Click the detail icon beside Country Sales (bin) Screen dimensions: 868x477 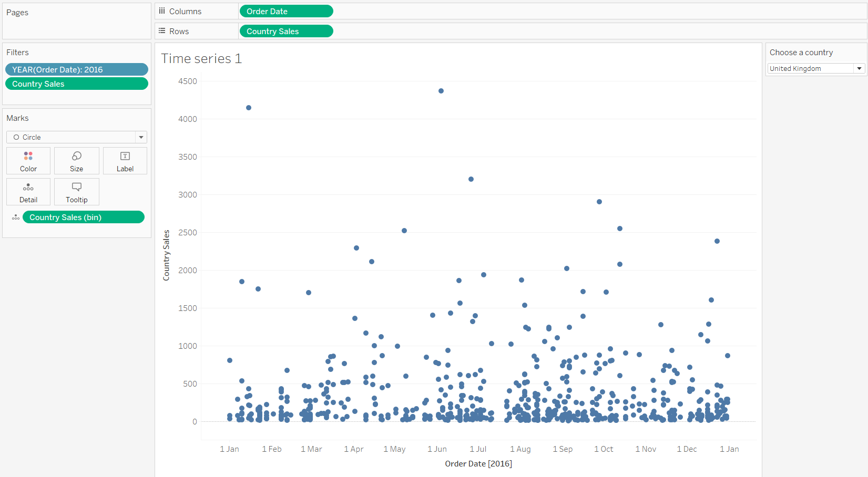pos(16,217)
